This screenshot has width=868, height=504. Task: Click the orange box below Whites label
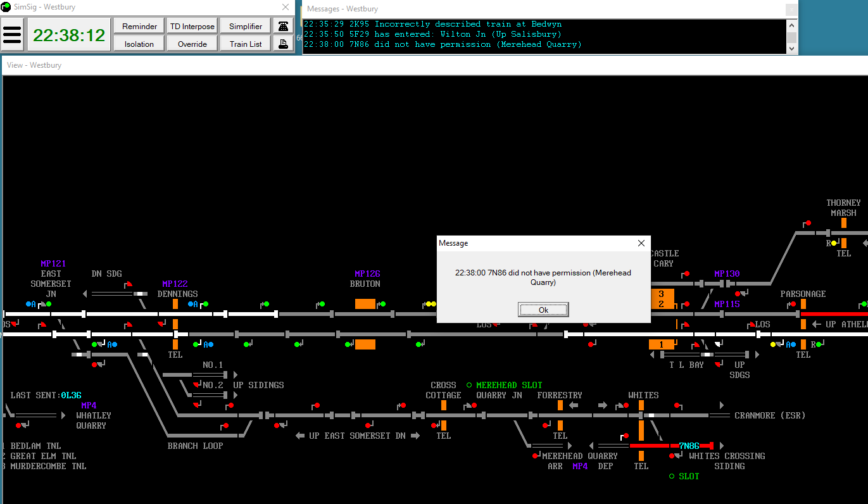click(x=641, y=405)
